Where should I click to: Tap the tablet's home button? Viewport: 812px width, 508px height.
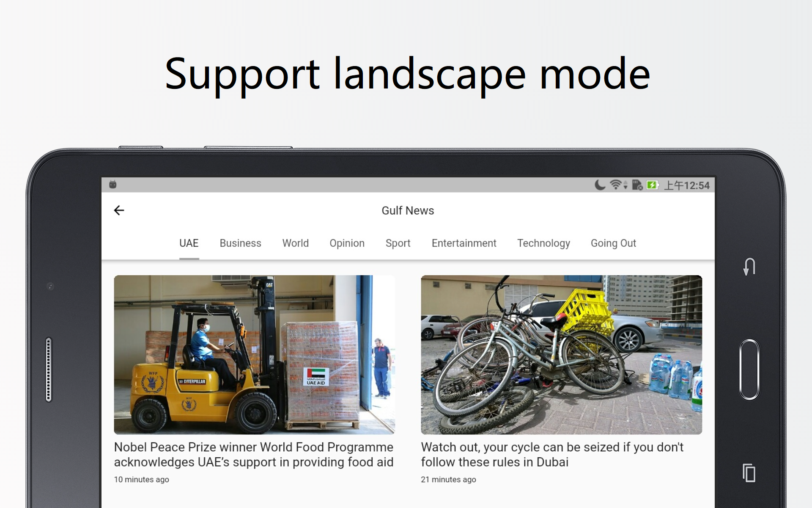tap(749, 370)
